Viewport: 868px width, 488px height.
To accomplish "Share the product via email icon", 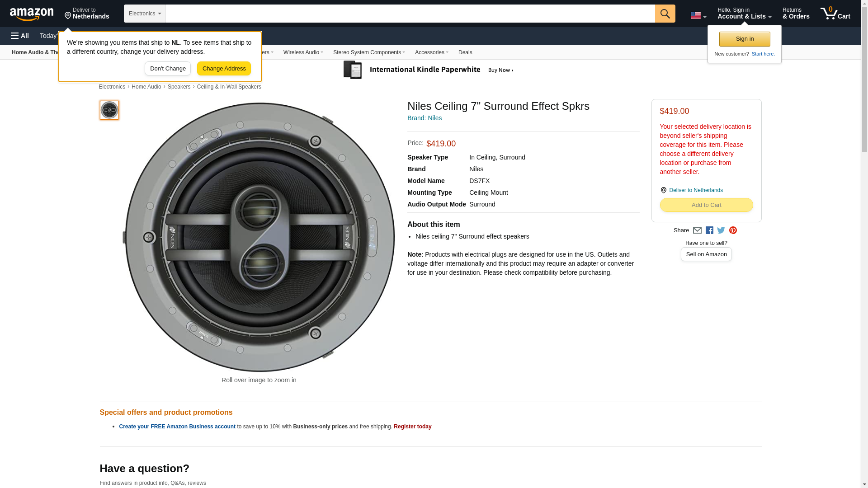I will 697,230.
